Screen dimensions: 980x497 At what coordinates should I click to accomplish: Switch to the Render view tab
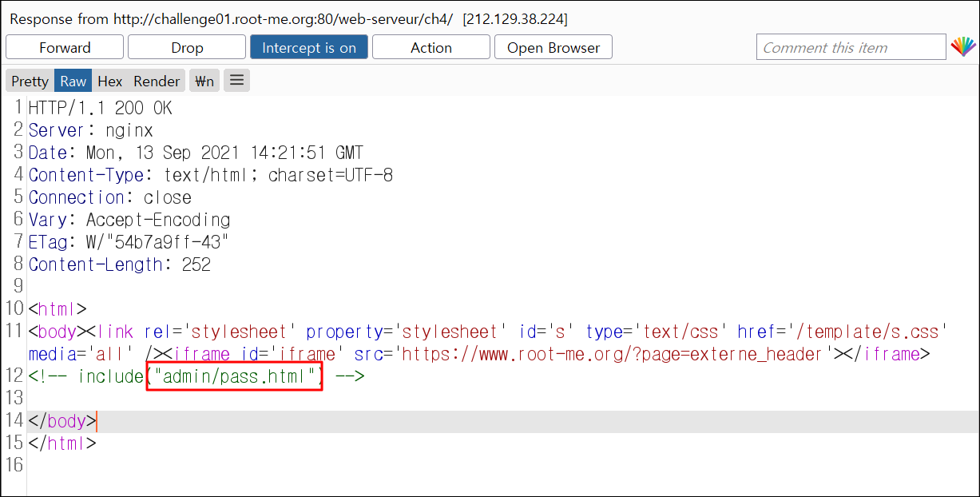point(157,81)
